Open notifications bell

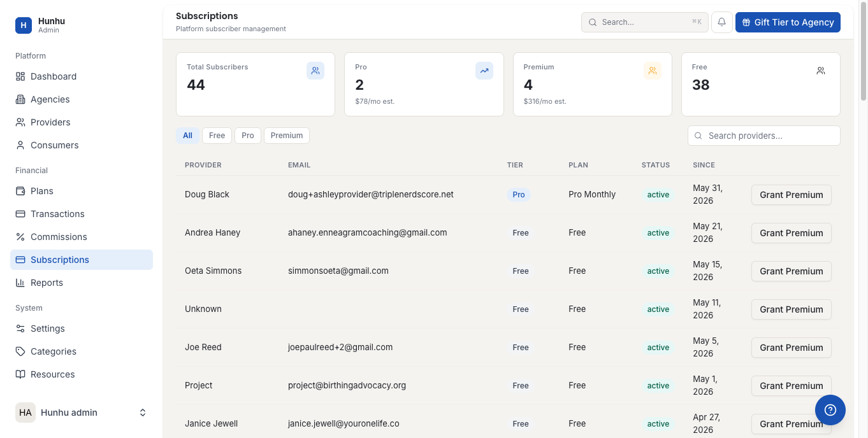[x=722, y=22]
